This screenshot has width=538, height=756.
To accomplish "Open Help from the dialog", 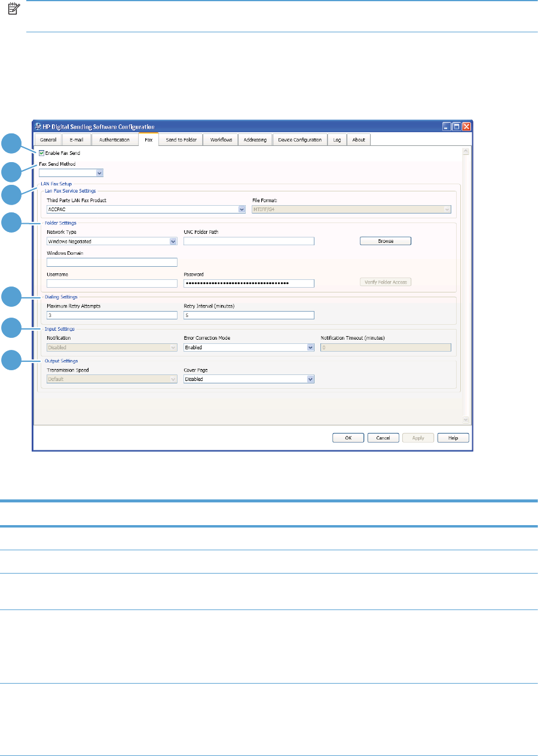I will click(x=453, y=438).
